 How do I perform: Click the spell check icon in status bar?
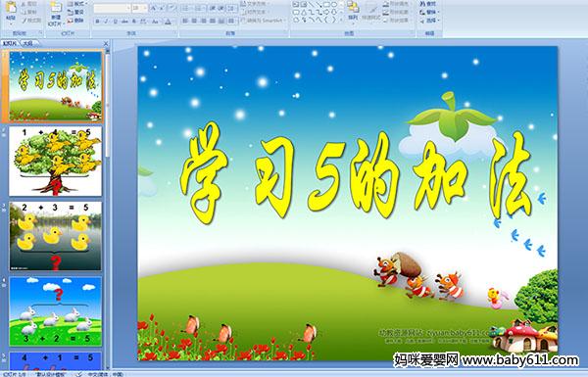tap(79, 374)
